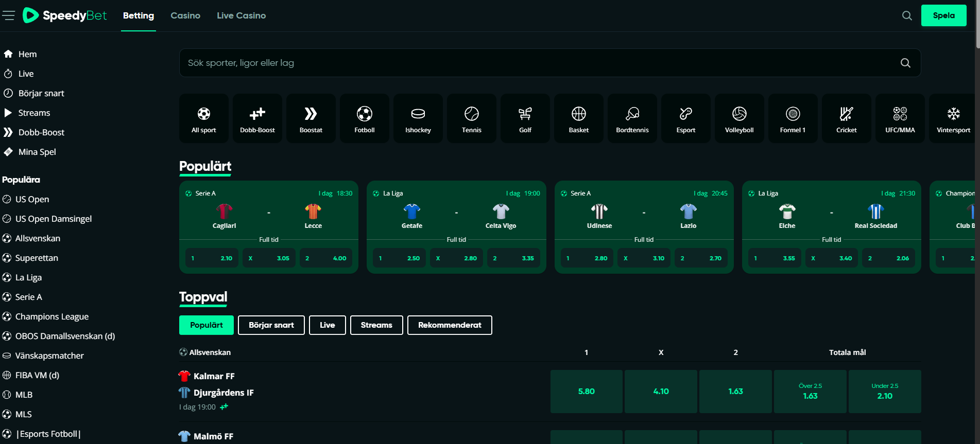Click the green Spela button

[943, 15]
